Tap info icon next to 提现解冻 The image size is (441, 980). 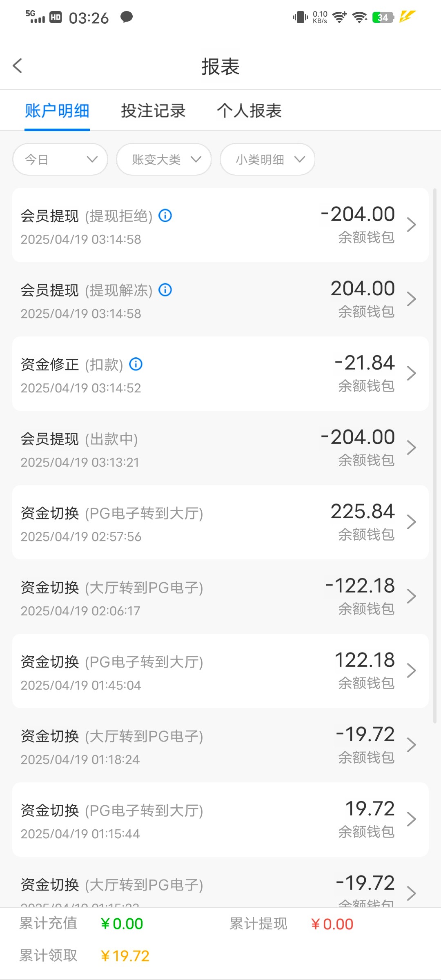(x=165, y=290)
